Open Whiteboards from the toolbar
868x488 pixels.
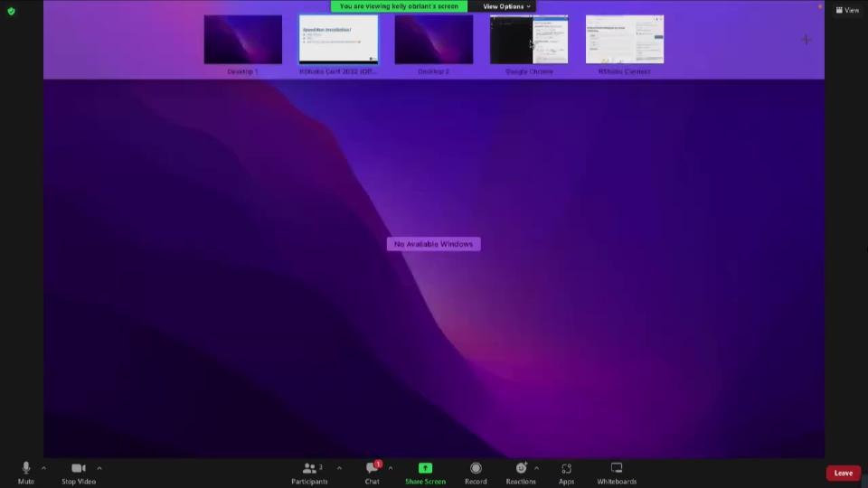coord(617,468)
